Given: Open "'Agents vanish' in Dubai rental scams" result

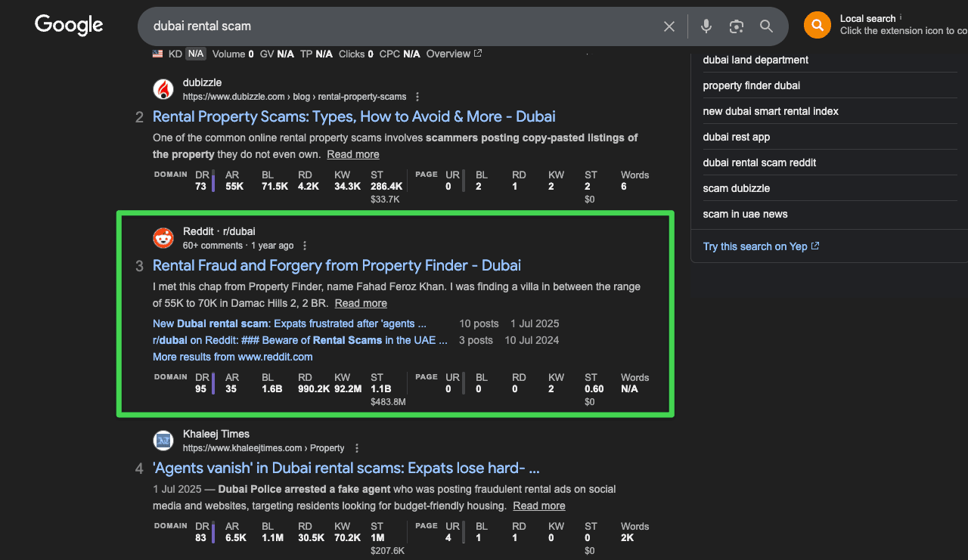Looking at the screenshot, I should (x=346, y=468).
